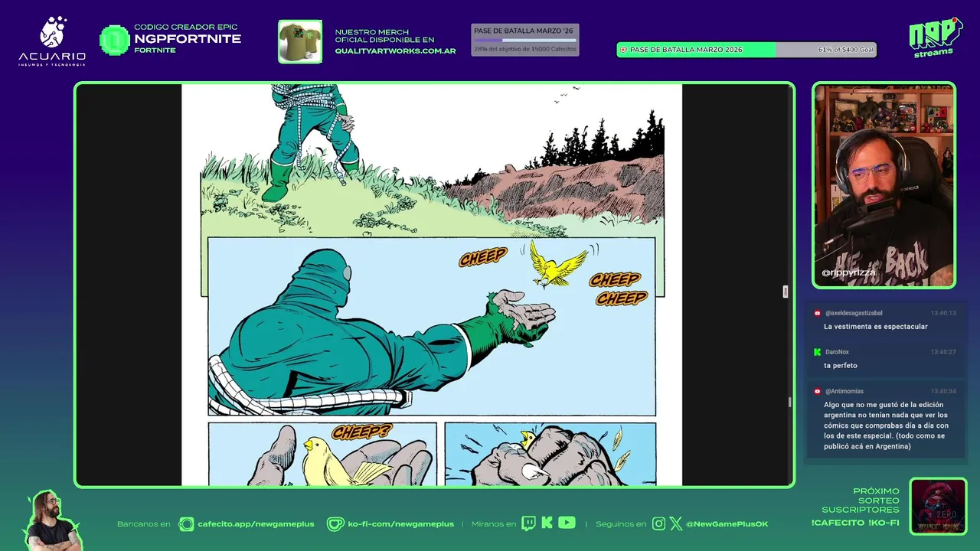The image size is (980, 551).
Task: Click the "NUESTRO MERCH OFICIAL DISPONIBLE EN" text
Action: [x=384, y=36]
